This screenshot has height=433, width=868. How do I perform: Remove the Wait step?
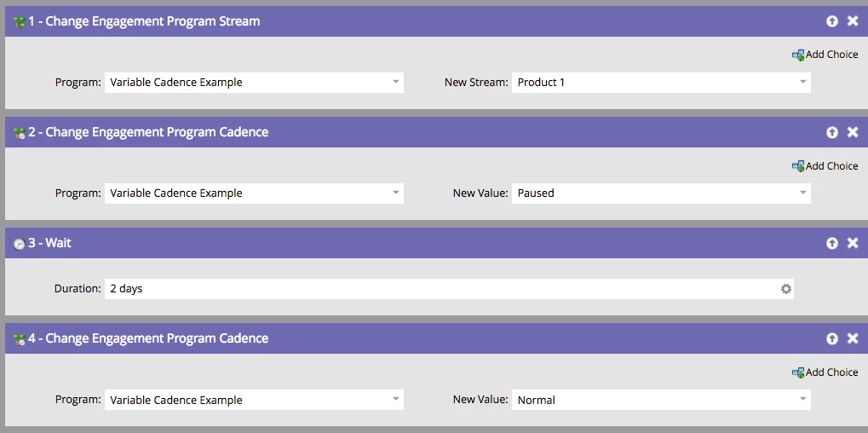(853, 243)
